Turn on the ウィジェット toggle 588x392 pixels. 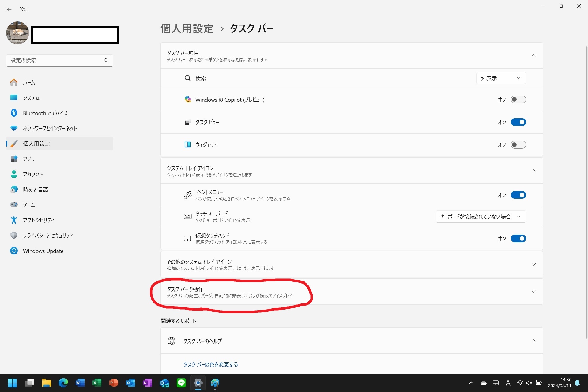[x=518, y=145]
